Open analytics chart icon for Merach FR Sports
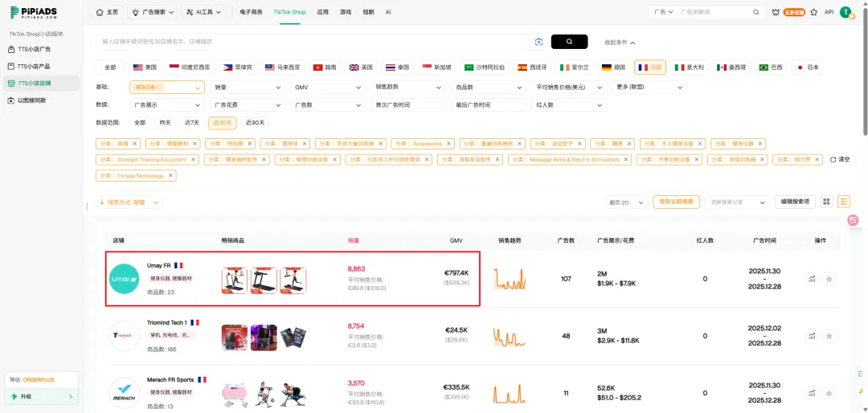The height and width of the screenshot is (413, 868). pyautogui.click(x=812, y=393)
